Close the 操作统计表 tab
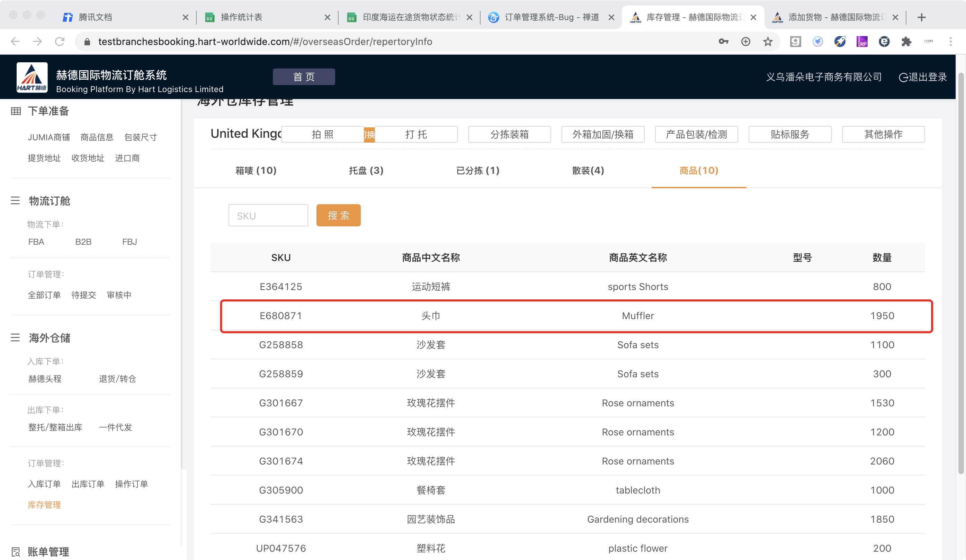 click(328, 17)
